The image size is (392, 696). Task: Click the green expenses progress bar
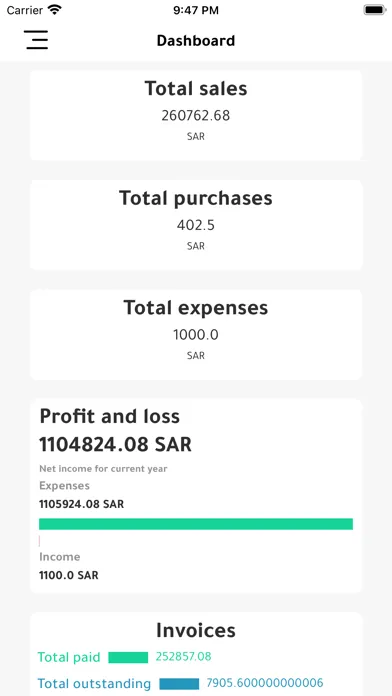click(196, 524)
